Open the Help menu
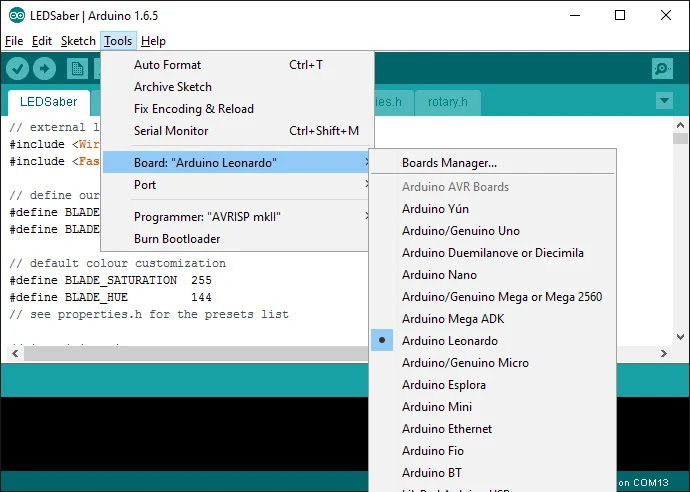 153,41
